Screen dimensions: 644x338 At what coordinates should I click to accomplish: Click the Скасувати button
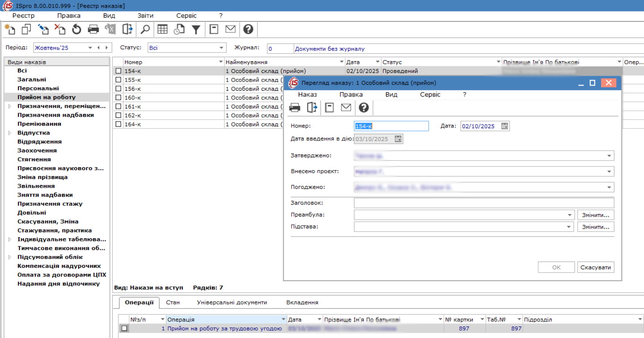pos(595,267)
